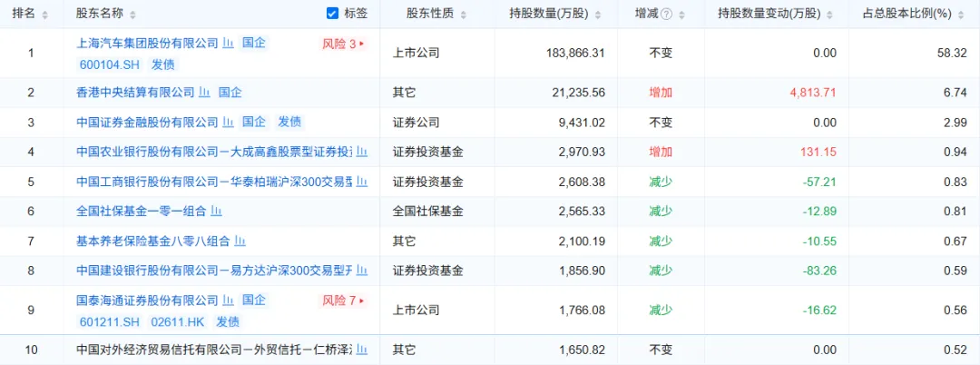Open 全国社保基金一零一组合 link

[142, 212]
